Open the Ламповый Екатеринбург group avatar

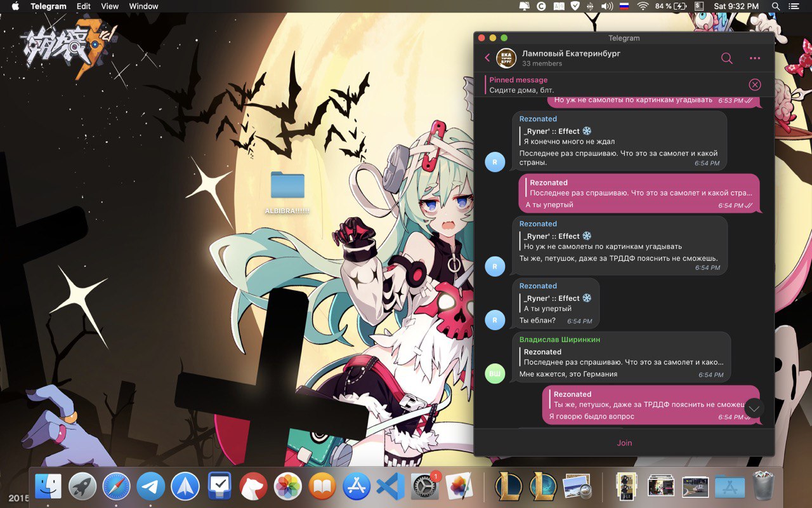coord(506,58)
